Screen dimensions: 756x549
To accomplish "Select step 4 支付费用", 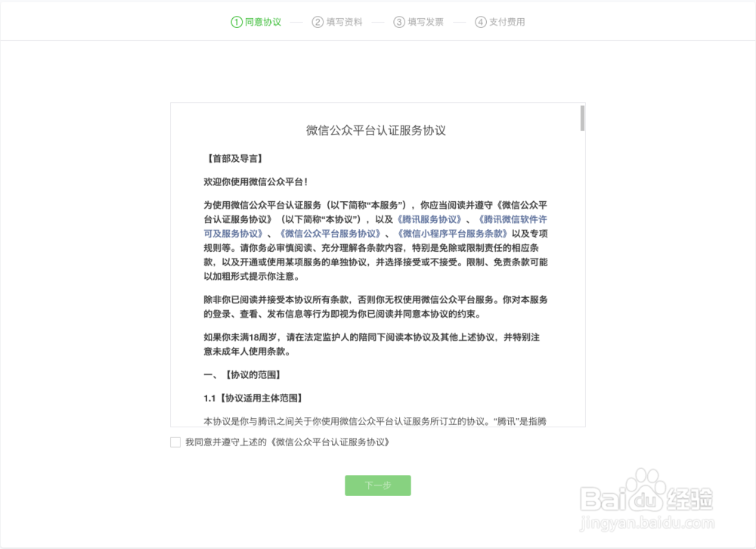I will click(x=500, y=22).
